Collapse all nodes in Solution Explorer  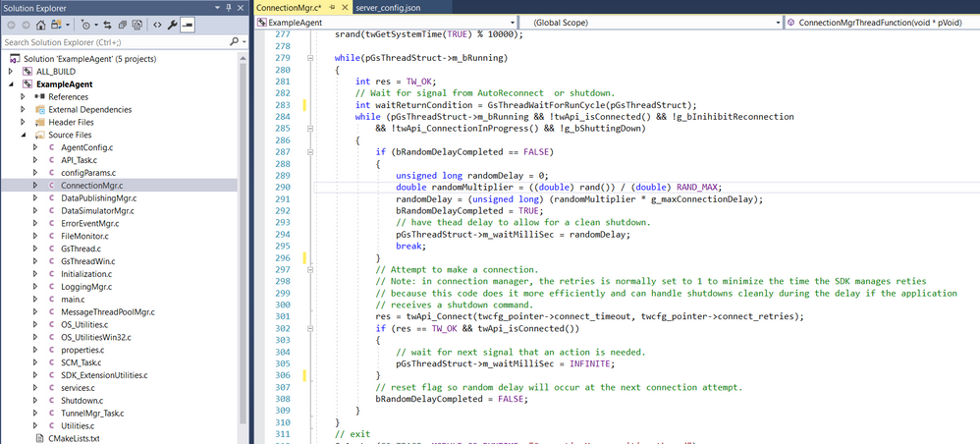[123, 26]
